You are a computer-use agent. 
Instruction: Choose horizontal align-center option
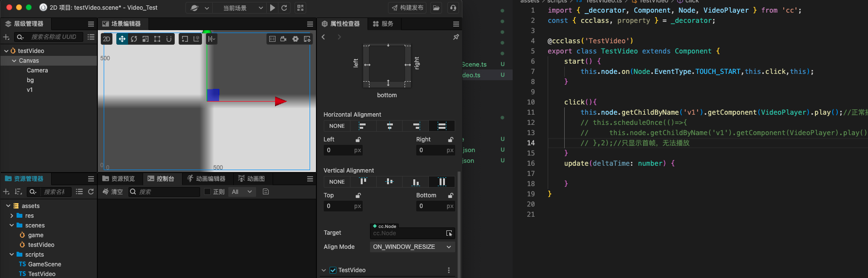(x=390, y=126)
